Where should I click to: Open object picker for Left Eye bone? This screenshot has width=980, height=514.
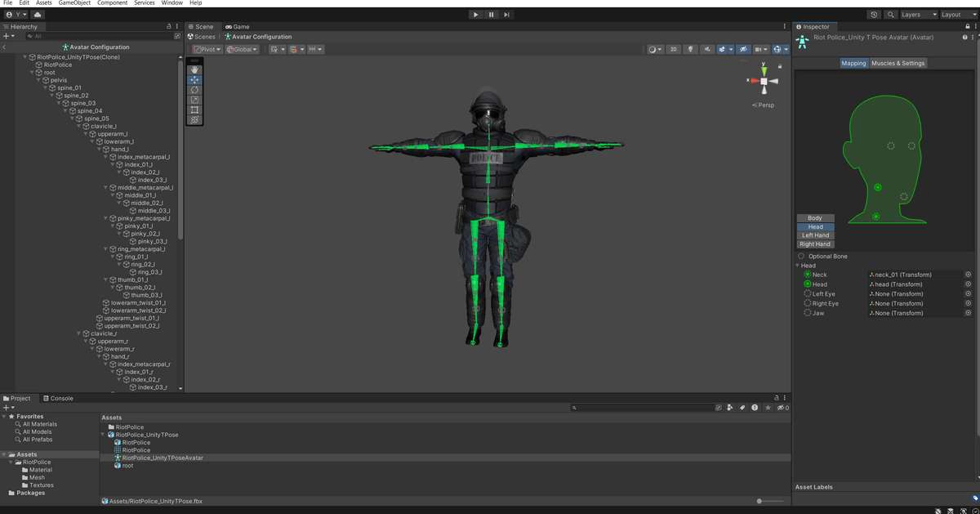[968, 294]
